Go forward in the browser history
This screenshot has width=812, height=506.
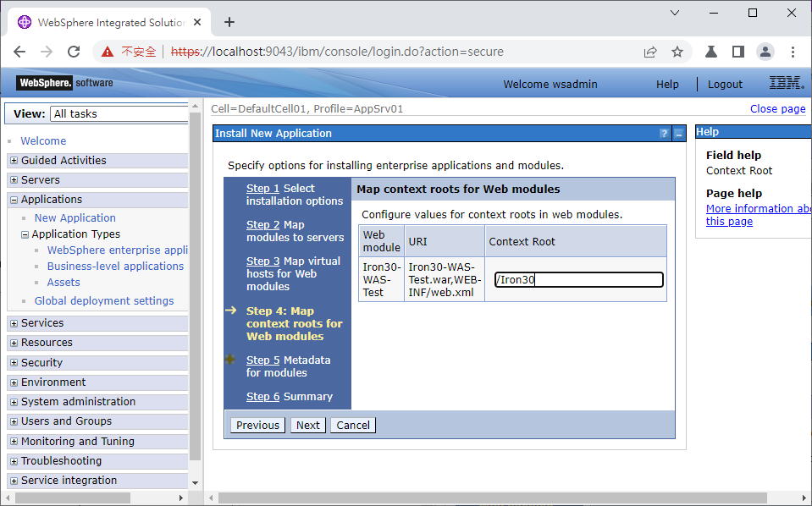(47, 52)
